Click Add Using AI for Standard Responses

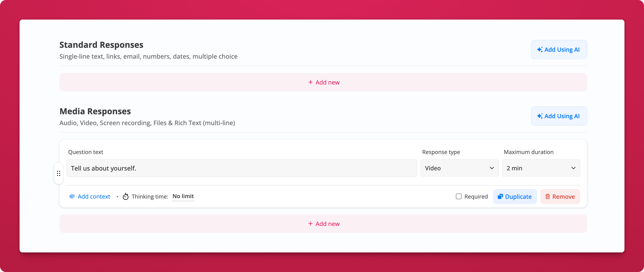pos(559,50)
